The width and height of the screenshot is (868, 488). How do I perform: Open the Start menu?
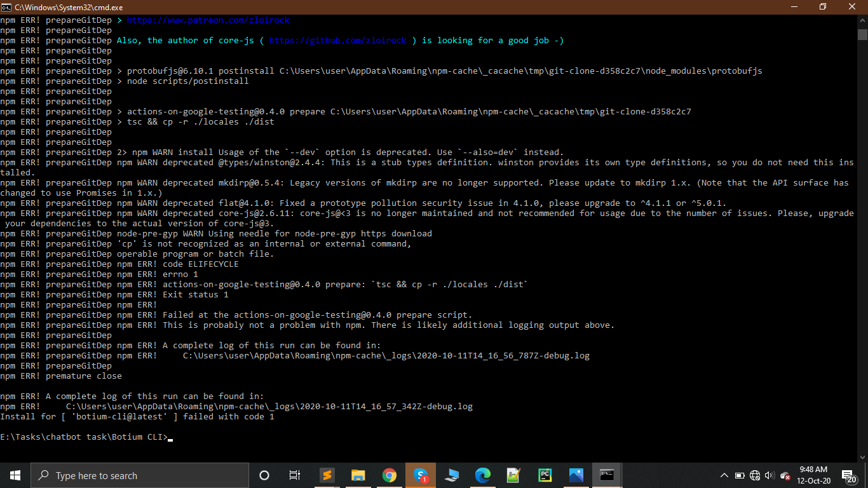14,475
